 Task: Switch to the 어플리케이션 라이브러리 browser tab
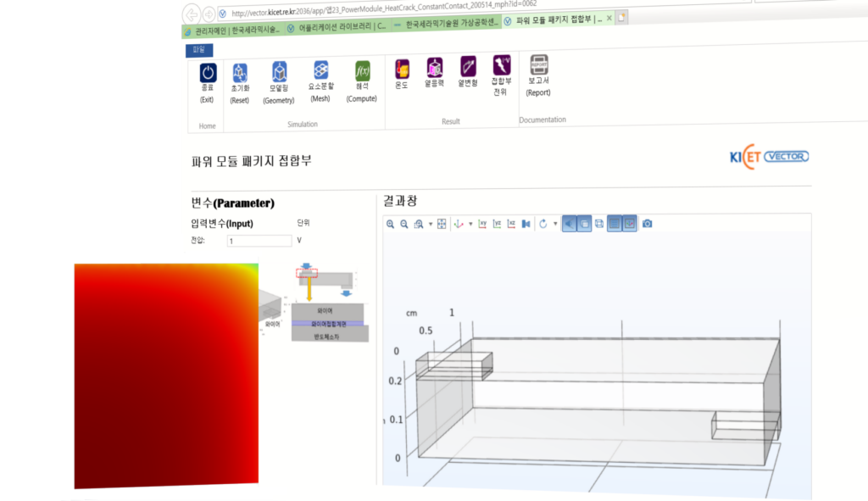(337, 27)
